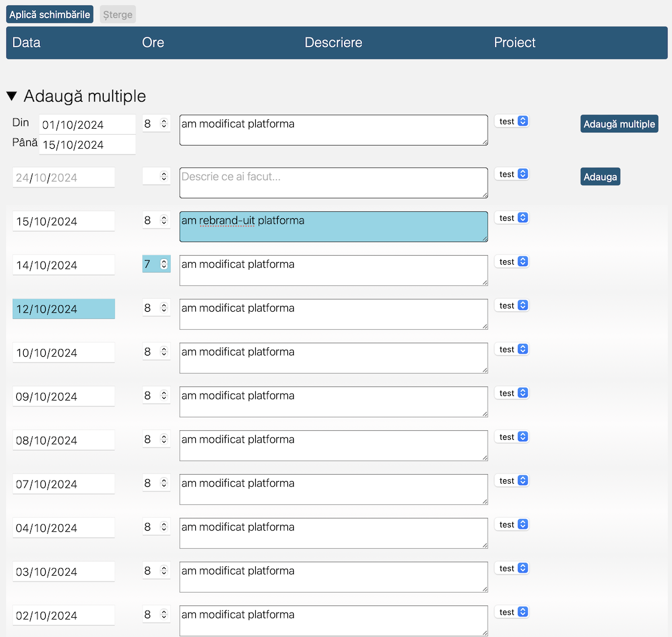Focus the 'Descrie ce ai facut...' text area
This screenshot has height=637, width=672.
coord(334,183)
